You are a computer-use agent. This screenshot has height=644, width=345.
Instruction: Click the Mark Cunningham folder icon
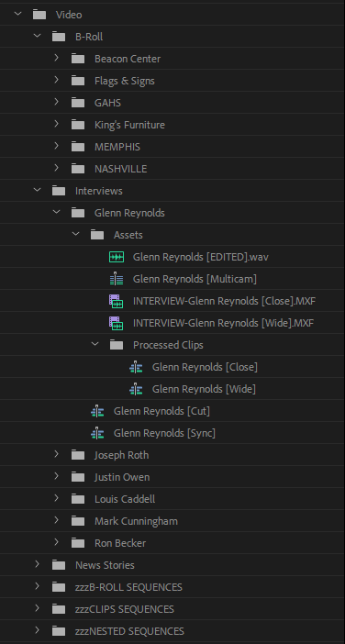click(x=78, y=521)
